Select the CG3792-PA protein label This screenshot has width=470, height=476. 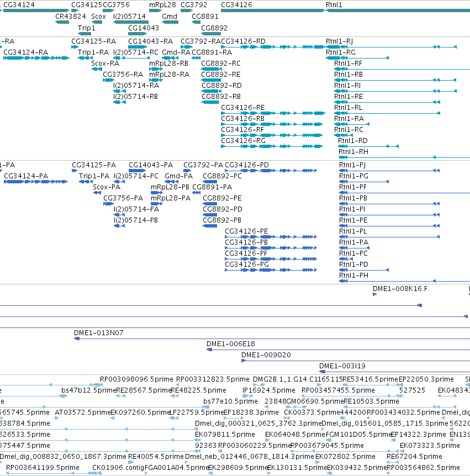pyautogui.click(x=203, y=165)
